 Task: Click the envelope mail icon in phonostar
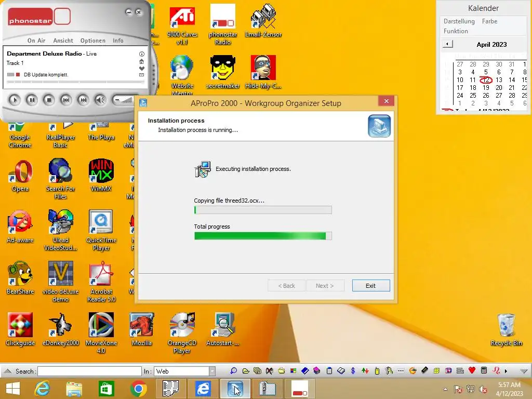point(142,75)
